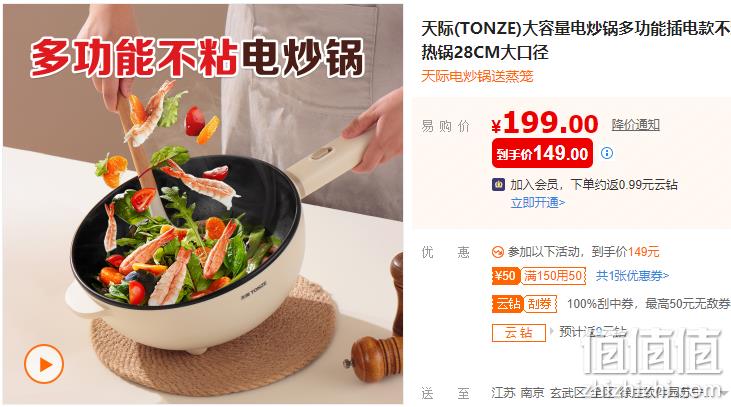
Task: Click the red 到手价149.00 price badge
Action: (542, 153)
